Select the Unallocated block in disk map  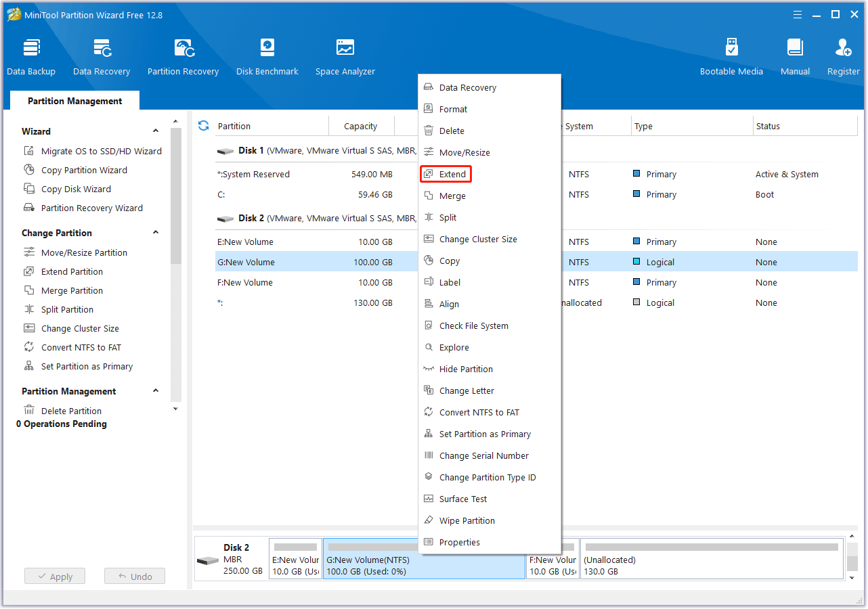point(712,559)
